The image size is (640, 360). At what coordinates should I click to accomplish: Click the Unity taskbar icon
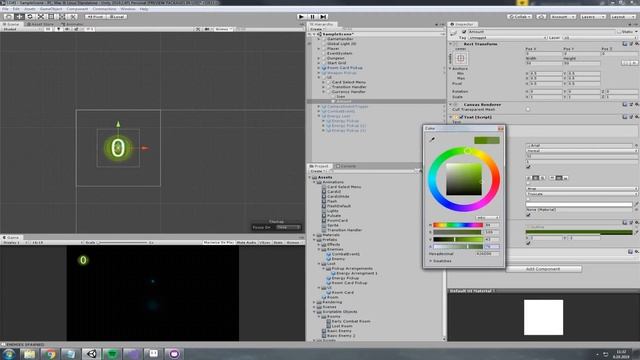click(x=91, y=353)
